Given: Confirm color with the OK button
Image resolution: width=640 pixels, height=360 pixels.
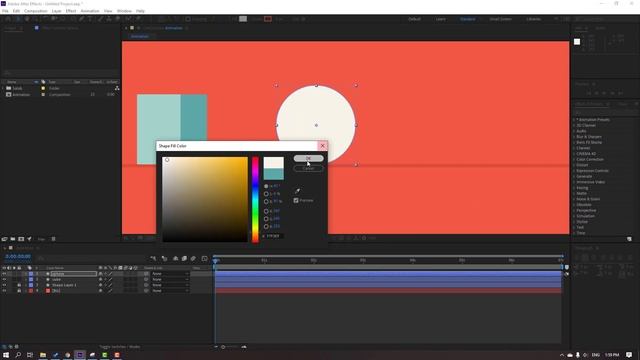Looking at the screenshot, I should point(308,158).
